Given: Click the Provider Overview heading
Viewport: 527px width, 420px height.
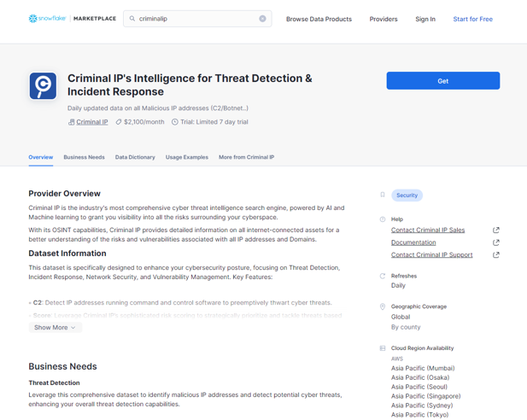Looking at the screenshot, I should 65,194.
